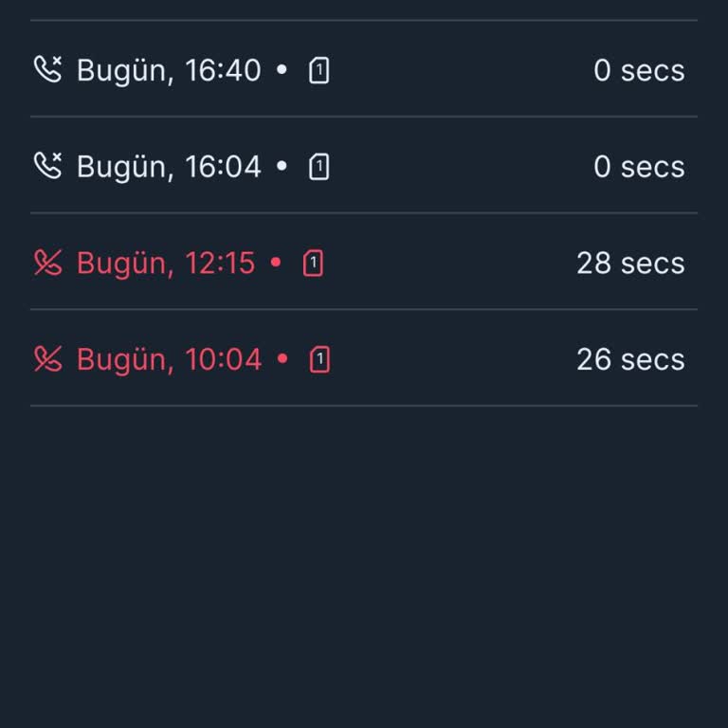Viewport: 728px width, 728px height.
Task: Tap the SIM 1 icon in the 16:04 entry
Action: point(319,167)
